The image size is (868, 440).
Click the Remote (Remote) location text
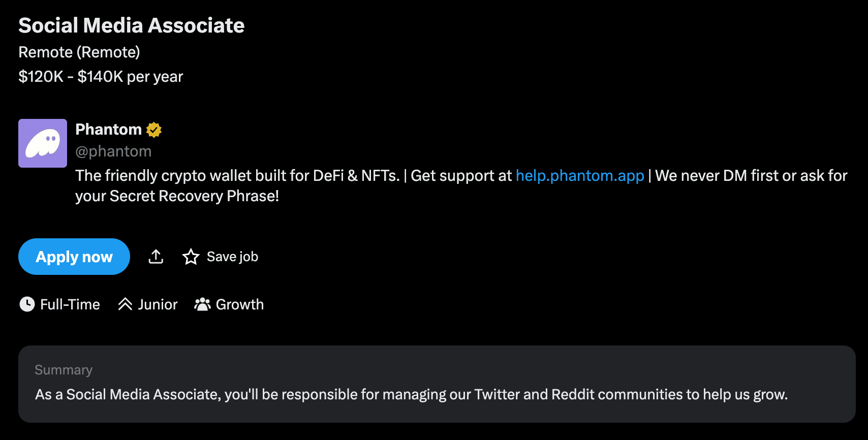coord(79,52)
